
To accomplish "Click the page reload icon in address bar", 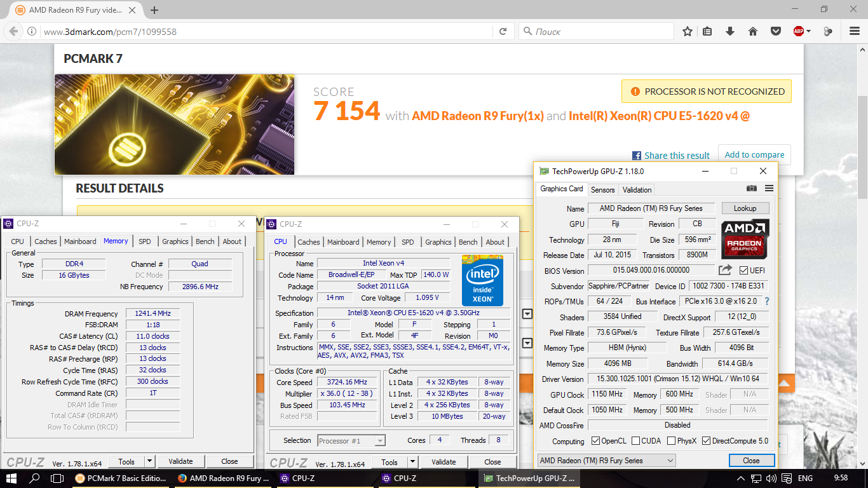I will pos(503,31).
